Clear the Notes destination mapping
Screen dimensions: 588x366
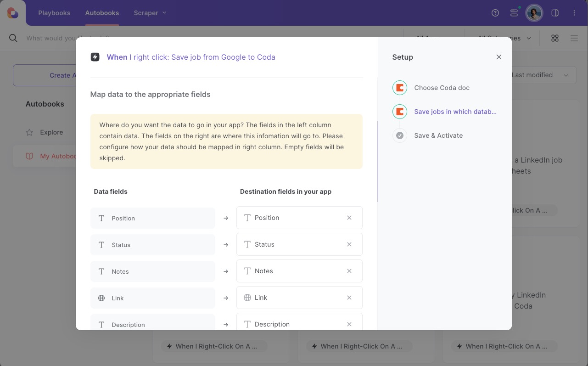(349, 271)
